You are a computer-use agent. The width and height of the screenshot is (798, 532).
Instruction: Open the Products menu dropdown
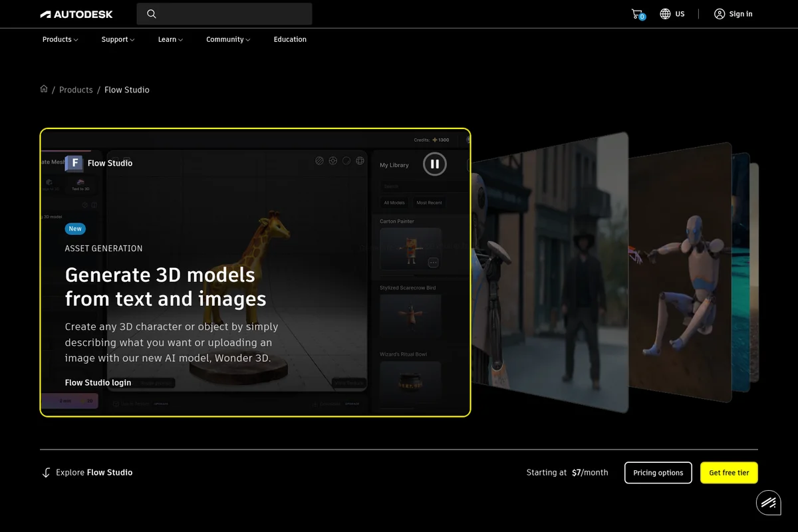59,39
